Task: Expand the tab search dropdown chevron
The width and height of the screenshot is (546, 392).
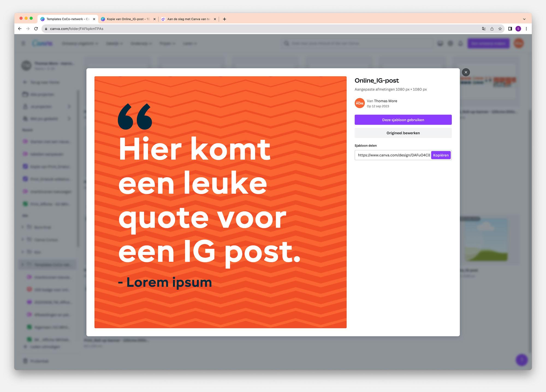Action: [x=524, y=19]
